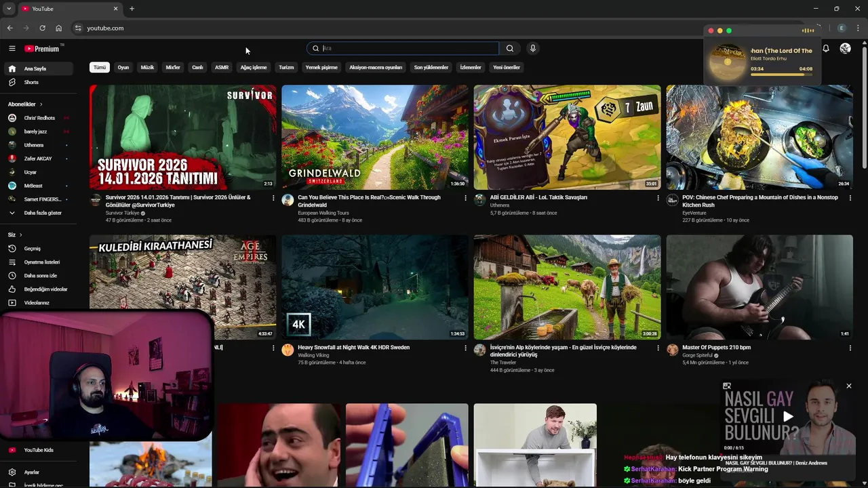Select the ASMR filter chip
This screenshot has height=488, width=868.
pos(222,67)
